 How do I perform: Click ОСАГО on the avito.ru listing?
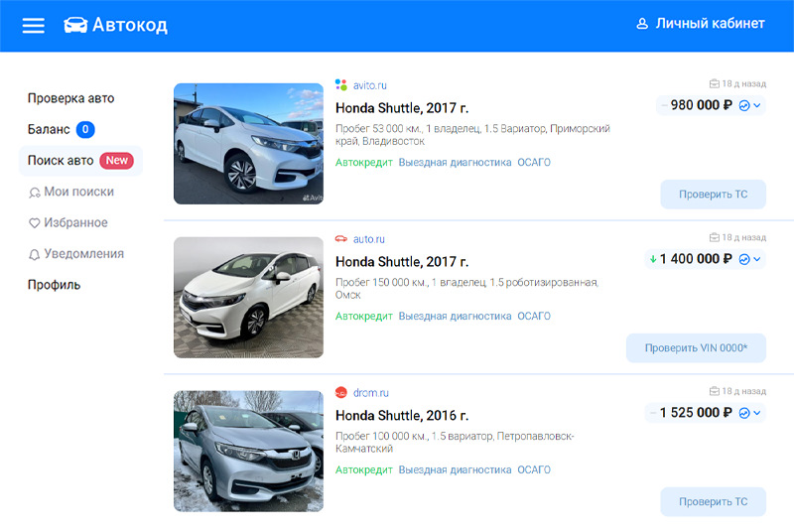pyautogui.click(x=534, y=163)
